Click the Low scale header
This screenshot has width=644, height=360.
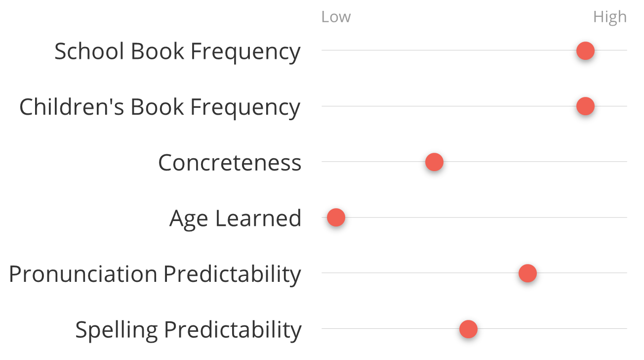coord(336,17)
